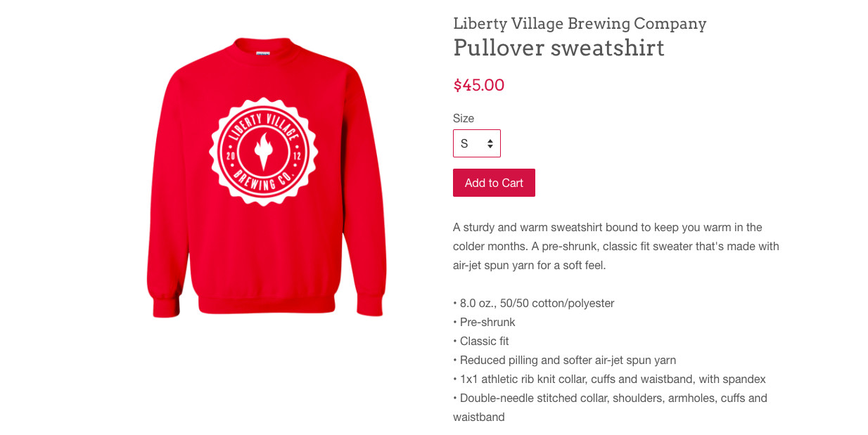Click the Pullover sweatshirt product title
868x435 pixels.
click(x=559, y=48)
